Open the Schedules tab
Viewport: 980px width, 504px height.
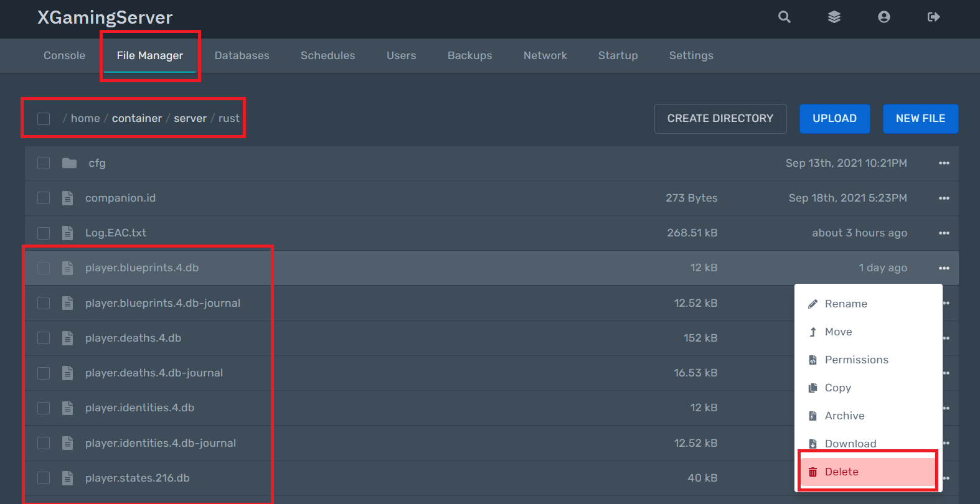327,55
